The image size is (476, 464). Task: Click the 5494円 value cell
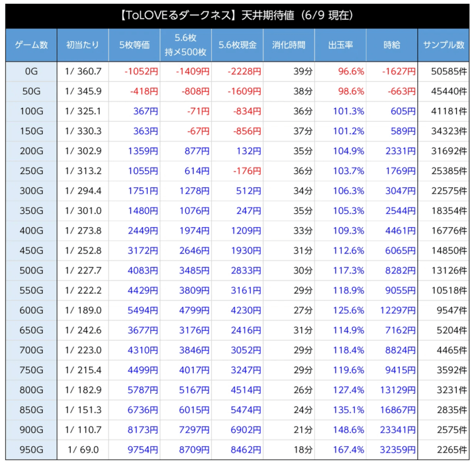134,310
